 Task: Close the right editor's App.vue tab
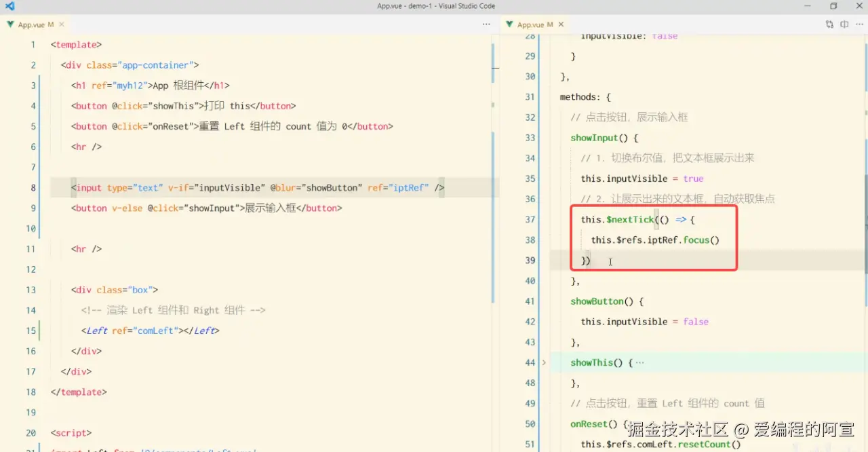pos(561,24)
